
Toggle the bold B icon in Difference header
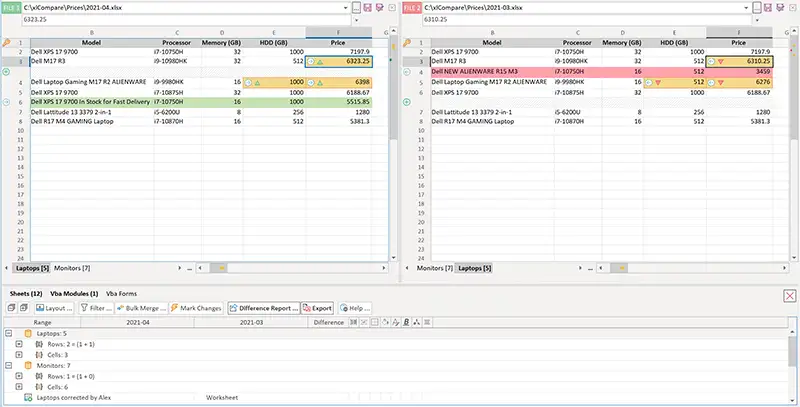coord(406,322)
